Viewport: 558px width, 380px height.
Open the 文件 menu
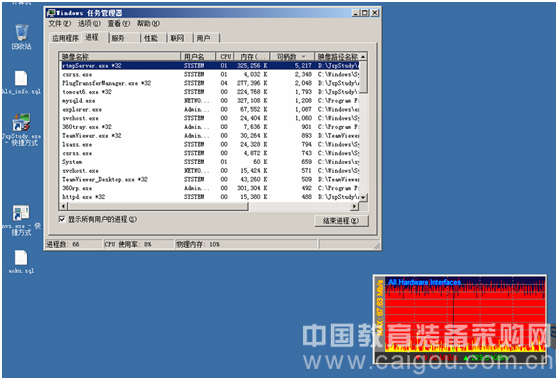point(59,23)
